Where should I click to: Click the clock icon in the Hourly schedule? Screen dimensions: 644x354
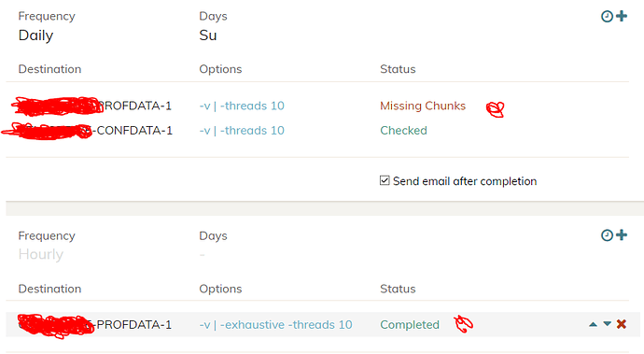tap(607, 235)
